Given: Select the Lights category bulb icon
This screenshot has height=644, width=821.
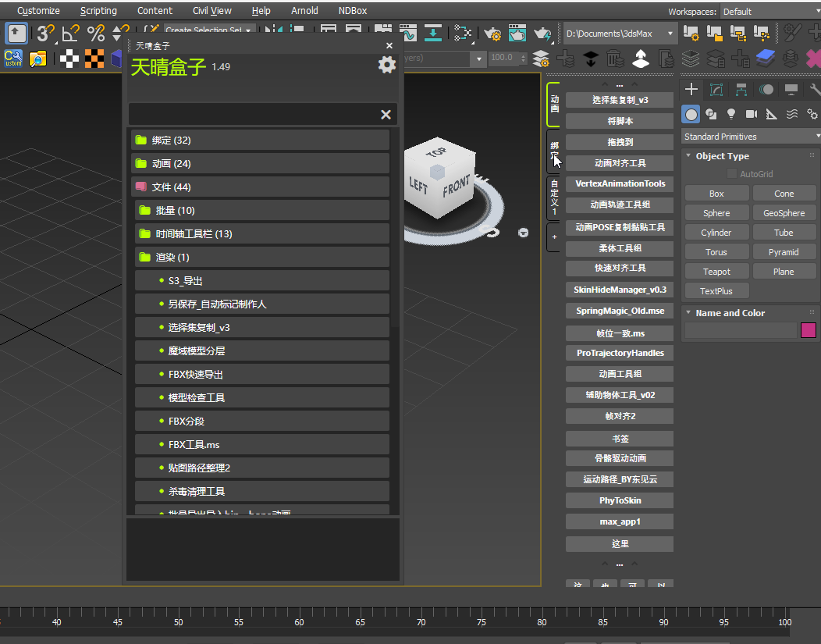Looking at the screenshot, I should pyautogui.click(x=731, y=114).
